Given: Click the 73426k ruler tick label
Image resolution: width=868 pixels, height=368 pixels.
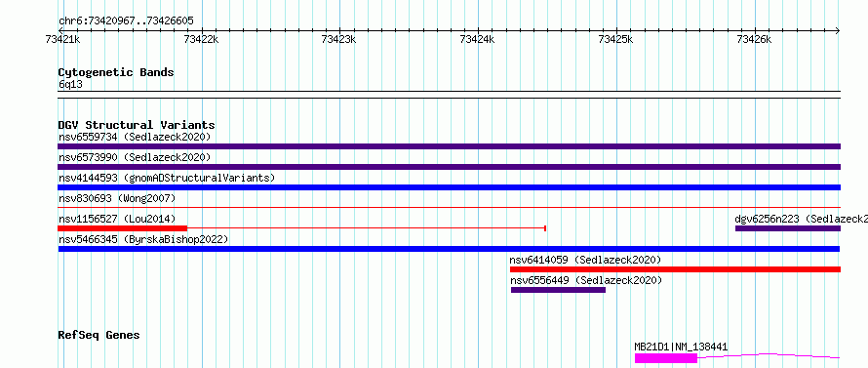Looking at the screenshot, I should click(x=755, y=39).
